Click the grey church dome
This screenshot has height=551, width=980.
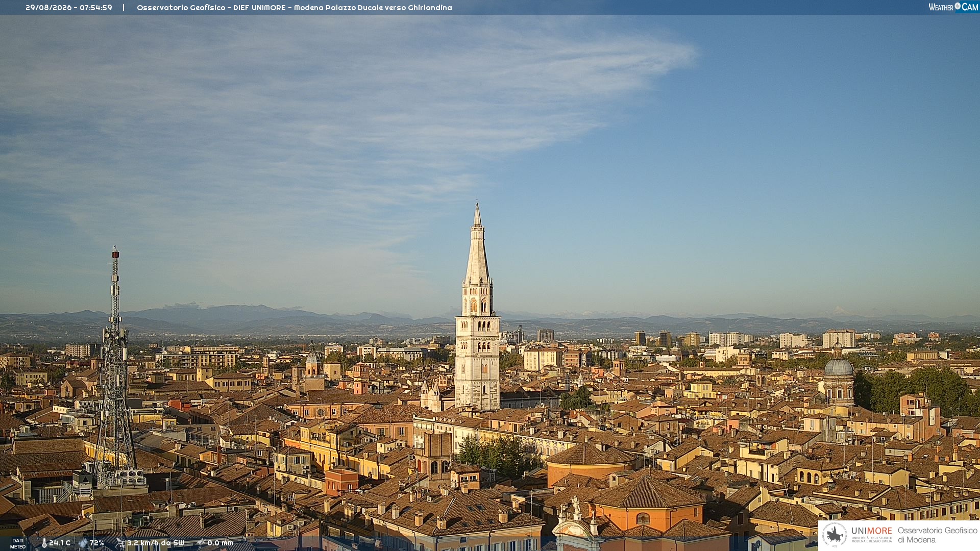tap(839, 366)
